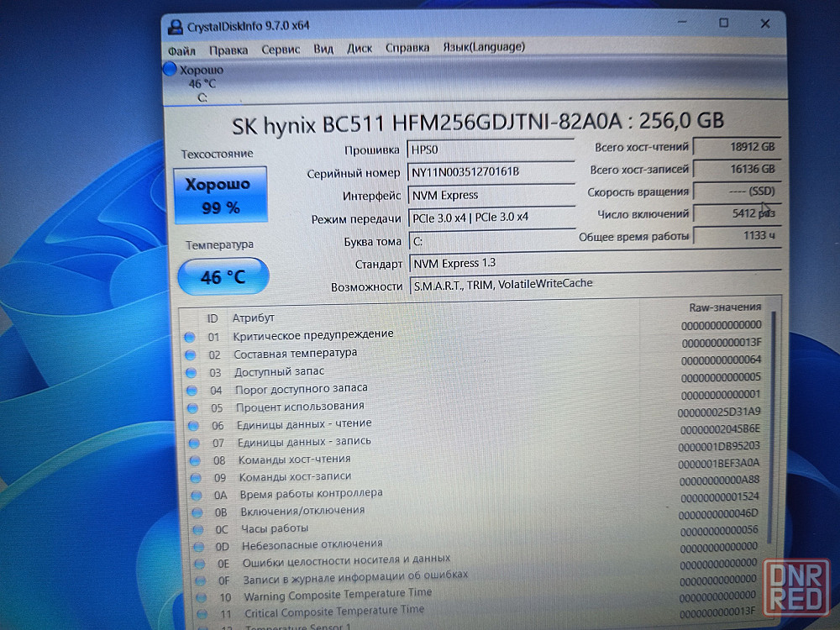Select the Доступный запас attribute text
This screenshot has width=840, height=630.
(279, 372)
